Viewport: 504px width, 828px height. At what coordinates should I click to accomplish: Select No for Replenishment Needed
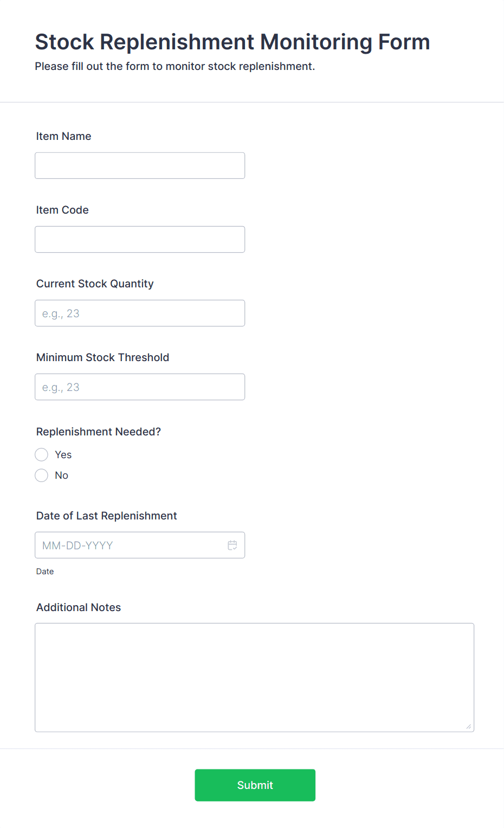pyautogui.click(x=41, y=476)
